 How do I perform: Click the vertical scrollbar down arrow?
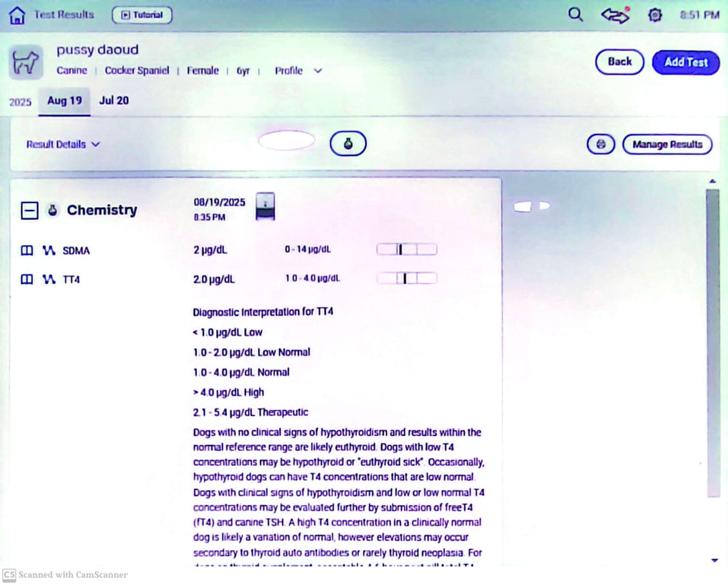point(714,561)
